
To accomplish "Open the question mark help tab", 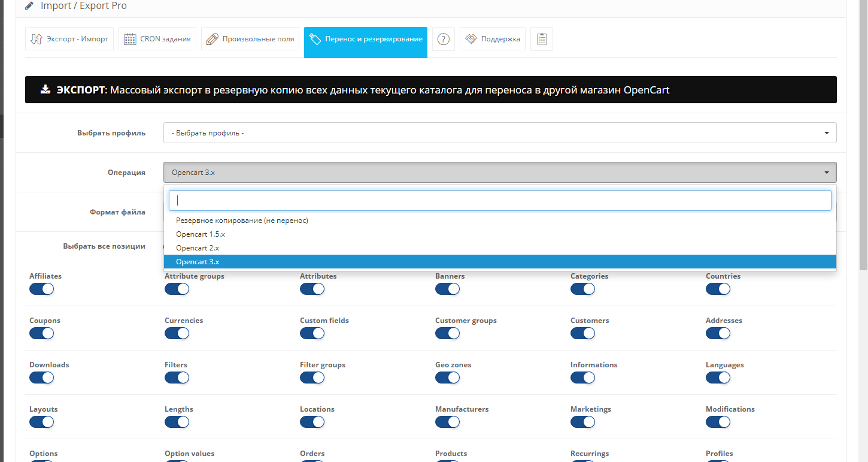I will 443,39.
